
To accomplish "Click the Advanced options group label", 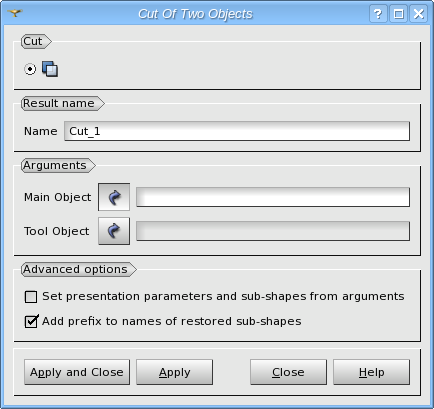I will pyautogui.click(x=75, y=269).
